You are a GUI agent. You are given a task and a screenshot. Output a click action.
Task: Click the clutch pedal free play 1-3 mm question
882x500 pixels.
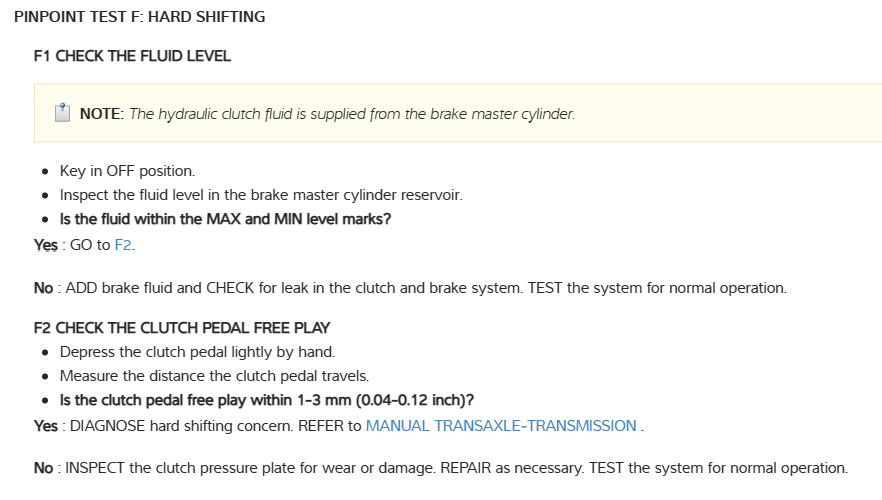click(266, 401)
